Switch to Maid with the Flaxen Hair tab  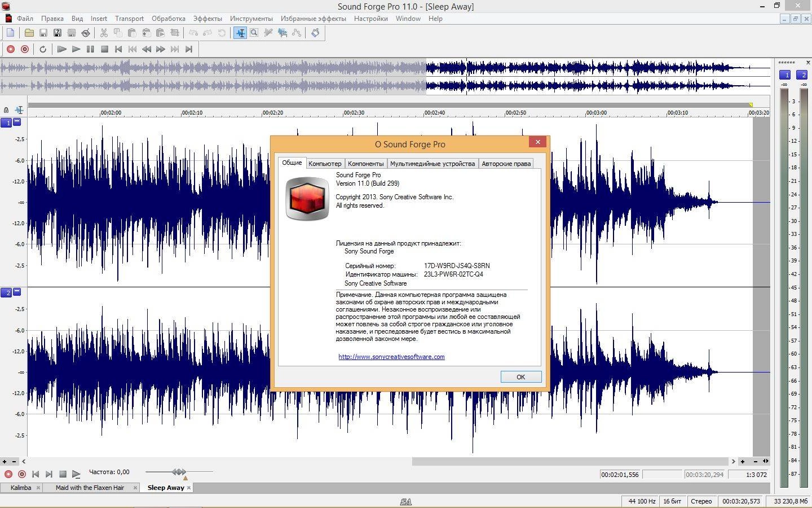(90, 488)
